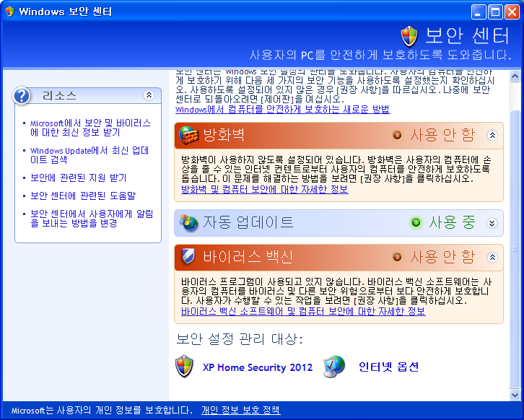This screenshot has width=524, height=420.
Task: Click the XP Home Security 2012 shield icon
Action: 185,367
